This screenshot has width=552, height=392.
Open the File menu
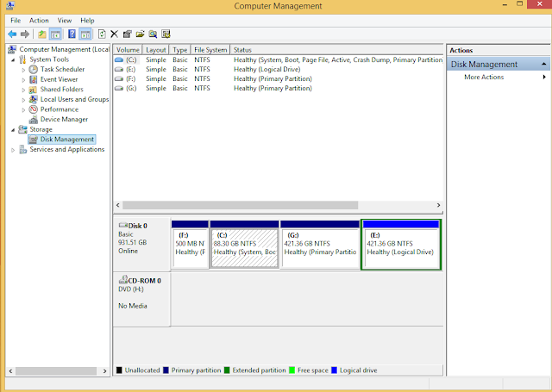[x=16, y=21]
